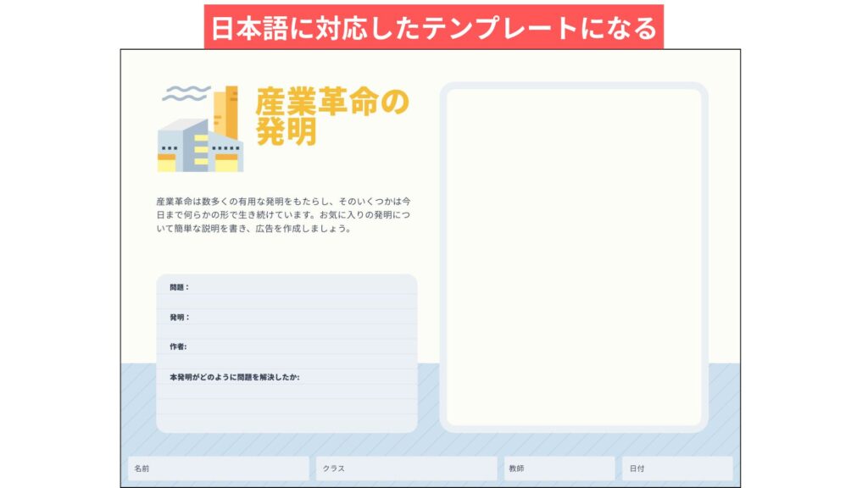Screen dimensions: 868x488
Task: Click the intro paragraph starting 産業革命は数多くの
Action: click(283, 214)
